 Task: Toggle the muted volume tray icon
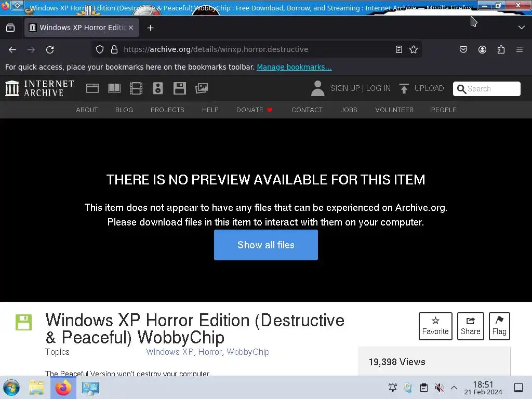click(439, 388)
